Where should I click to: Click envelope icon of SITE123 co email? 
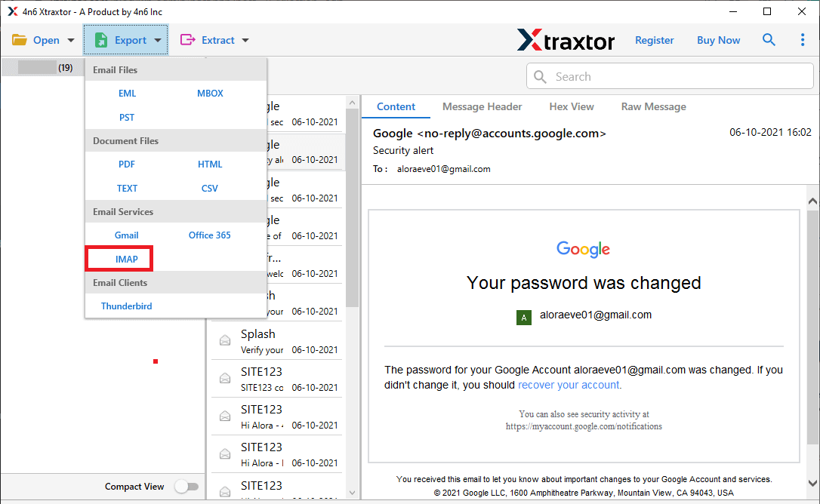tap(225, 378)
